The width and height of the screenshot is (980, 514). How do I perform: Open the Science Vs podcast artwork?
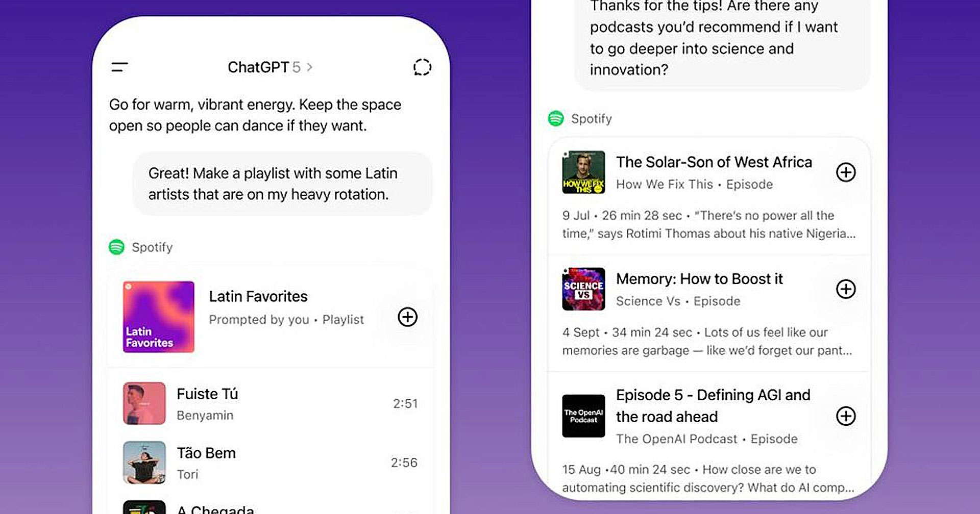(x=583, y=289)
